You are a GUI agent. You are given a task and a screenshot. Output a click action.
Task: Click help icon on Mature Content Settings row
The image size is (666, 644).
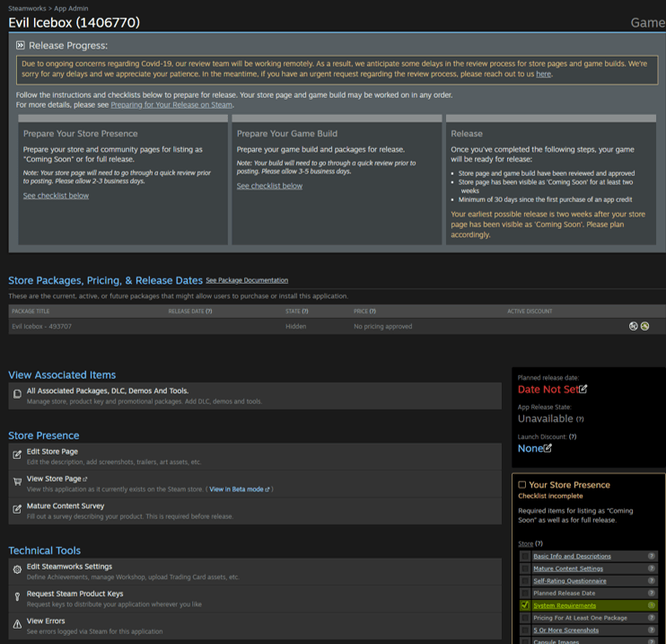click(x=651, y=569)
